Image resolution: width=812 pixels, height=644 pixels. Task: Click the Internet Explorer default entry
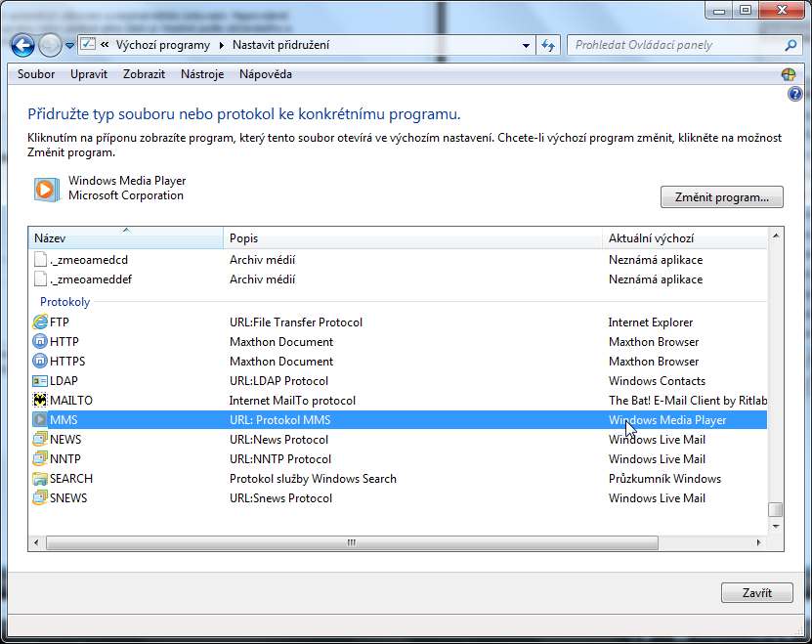click(x=651, y=322)
